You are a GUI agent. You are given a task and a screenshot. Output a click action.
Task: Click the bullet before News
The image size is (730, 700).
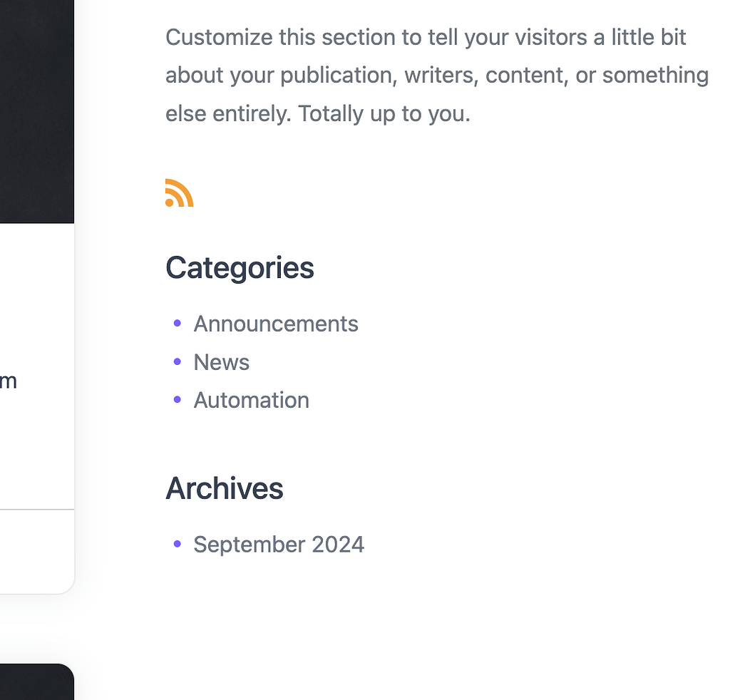pyautogui.click(x=177, y=361)
